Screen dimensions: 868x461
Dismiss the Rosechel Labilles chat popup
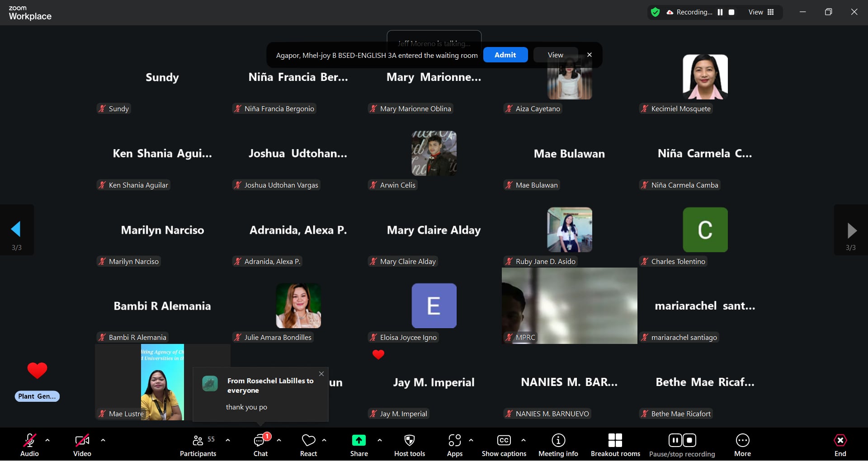pos(321,374)
